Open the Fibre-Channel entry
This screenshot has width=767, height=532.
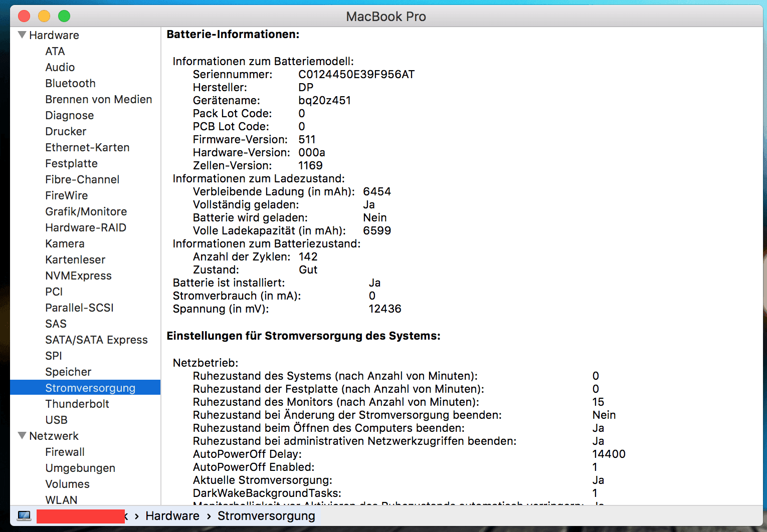point(82,179)
